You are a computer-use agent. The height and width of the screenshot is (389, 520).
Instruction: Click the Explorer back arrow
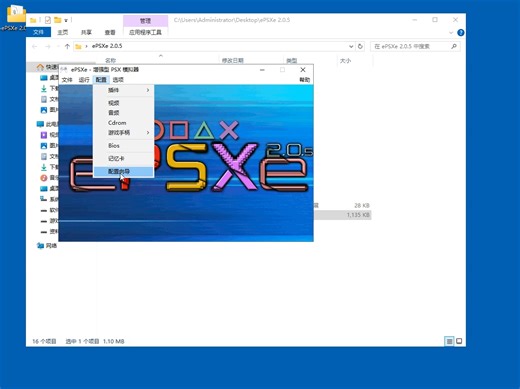tap(35, 46)
